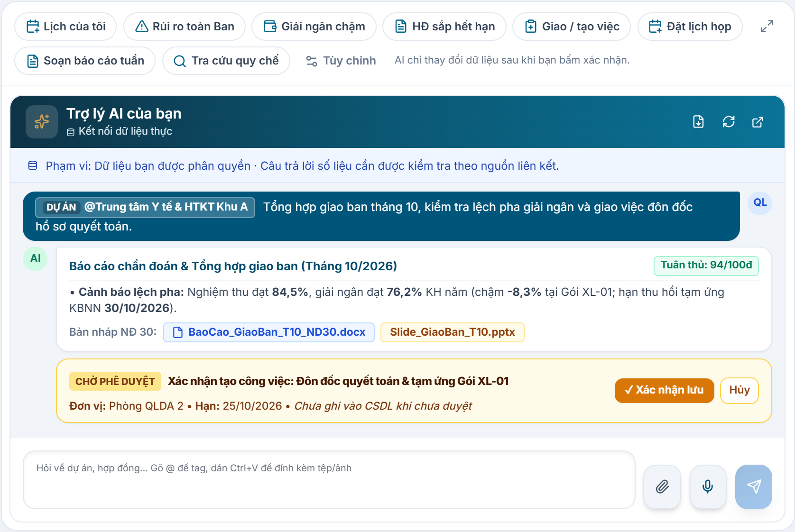Viewport: 795px width, 532px height.
Task: Start voice input with microphone icon
Action: (708, 487)
